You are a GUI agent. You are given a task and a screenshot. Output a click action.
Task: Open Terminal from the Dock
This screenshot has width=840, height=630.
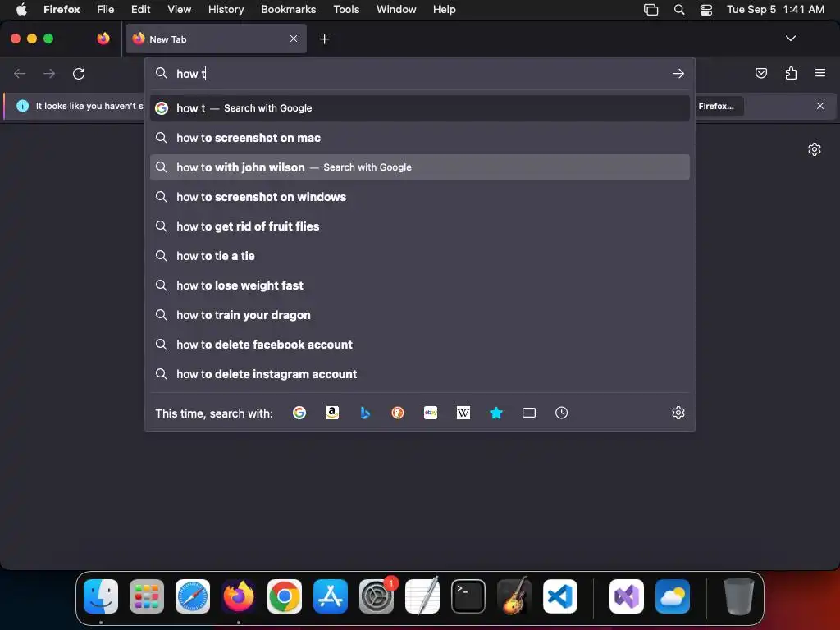pos(468,596)
